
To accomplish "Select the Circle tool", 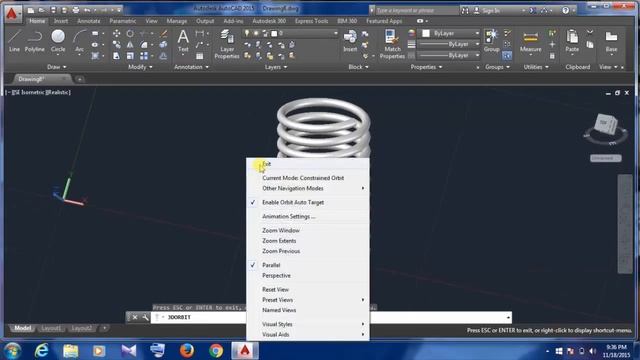I will coord(58,41).
